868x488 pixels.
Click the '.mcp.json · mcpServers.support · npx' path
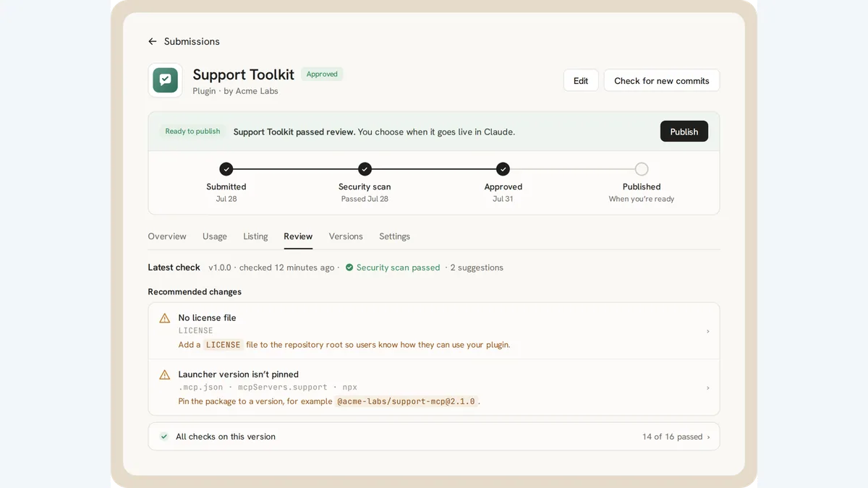point(268,388)
